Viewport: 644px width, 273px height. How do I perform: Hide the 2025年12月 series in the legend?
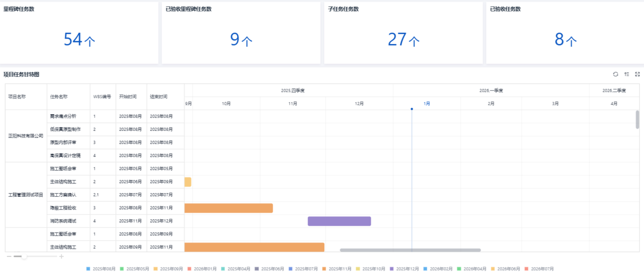406,269
